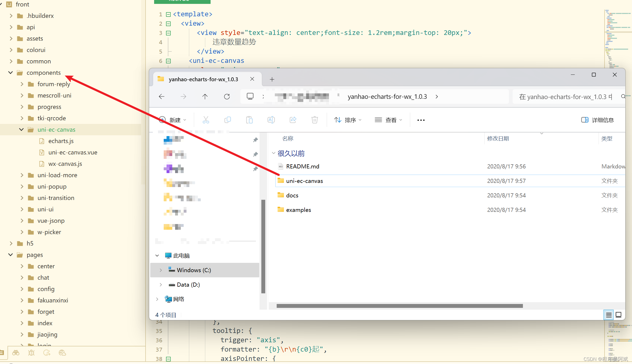This screenshot has width=632, height=364.
Task: Click the copy icon in file explorer toolbar
Action: click(228, 120)
